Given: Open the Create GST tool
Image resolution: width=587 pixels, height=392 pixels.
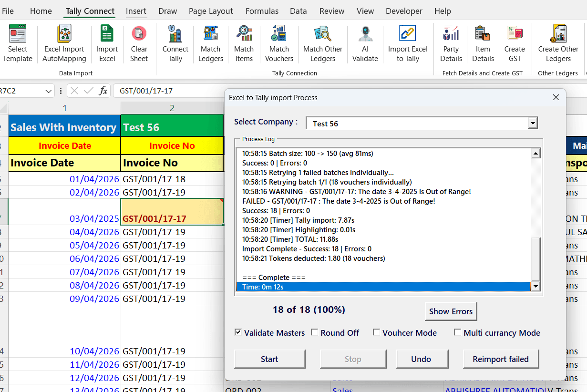Looking at the screenshot, I should (515, 43).
